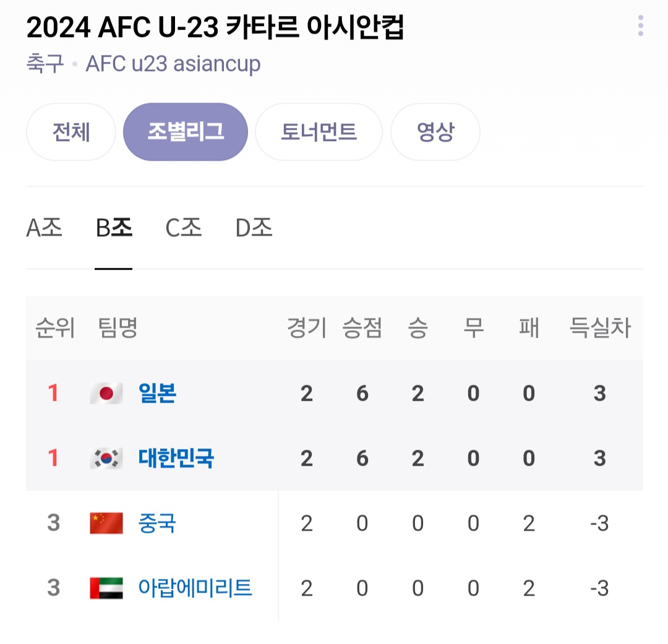Viewport: 668px width, 644px height.
Task: View the D조 group standings
Action: click(x=254, y=228)
